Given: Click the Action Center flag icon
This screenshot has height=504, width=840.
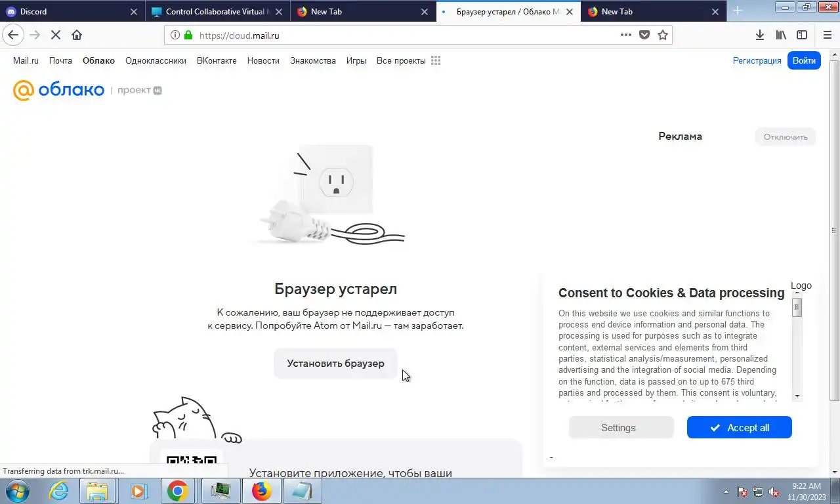Looking at the screenshot, I should (x=742, y=492).
